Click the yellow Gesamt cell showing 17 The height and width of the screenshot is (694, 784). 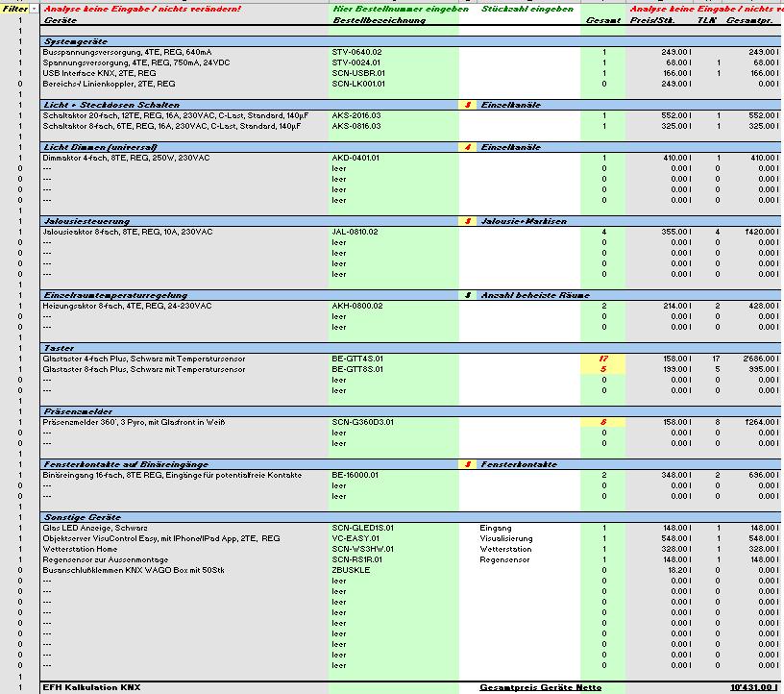[x=602, y=359]
